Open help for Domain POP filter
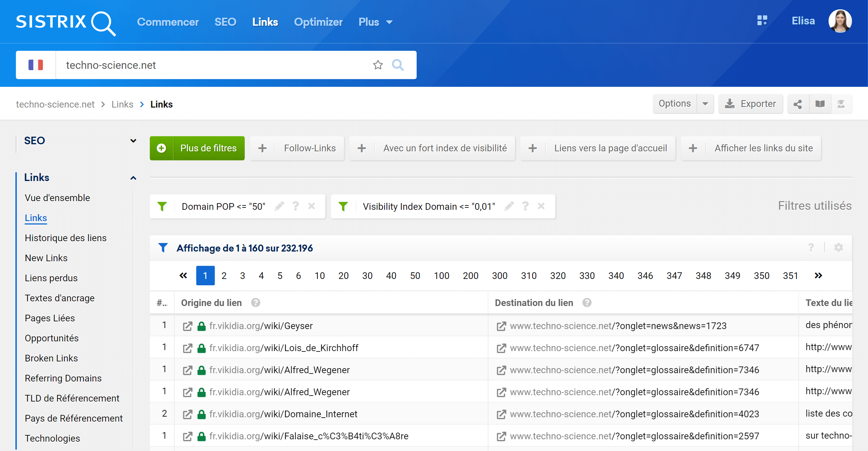868x451 pixels. point(295,206)
